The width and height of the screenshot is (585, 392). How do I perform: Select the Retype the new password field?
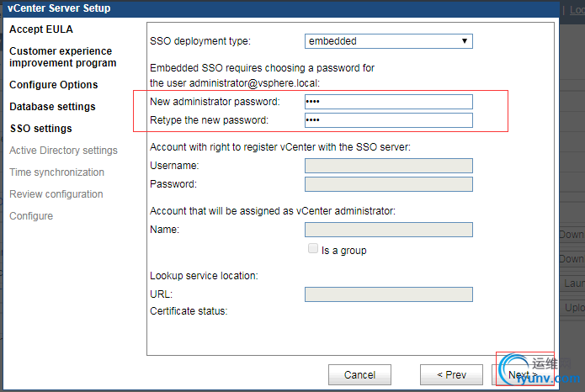[388, 120]
